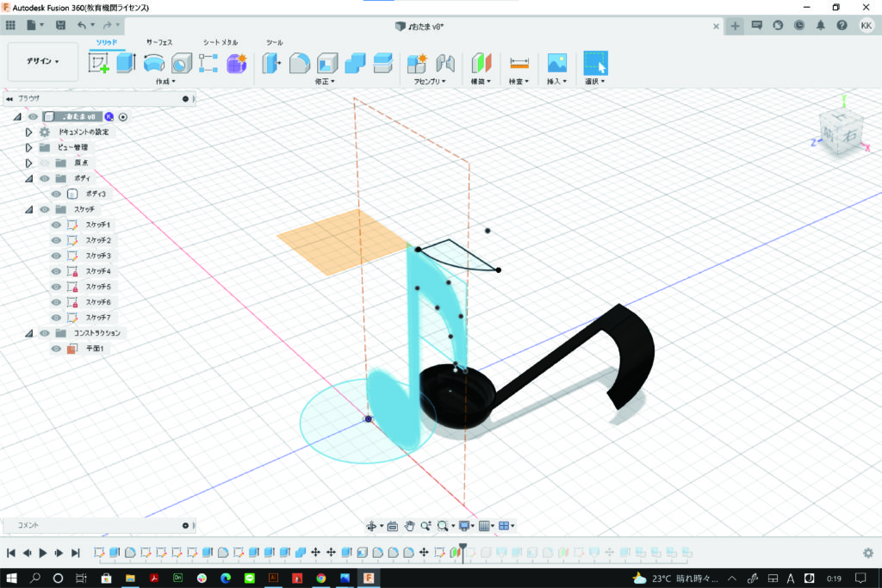Select the Pan hand tool in navigation bar
The height and width of the screenshot is (588, 882).
(x=410, y=526)
